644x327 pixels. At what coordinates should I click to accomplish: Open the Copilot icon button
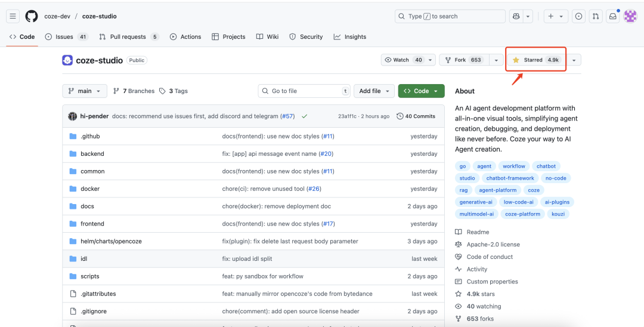pos(516,17)
